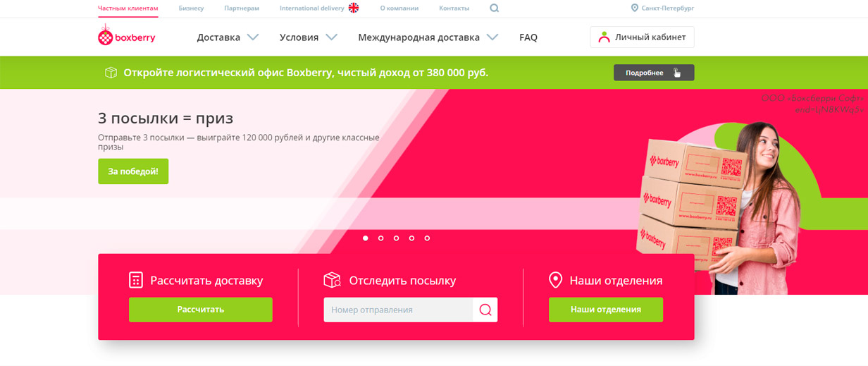Click the magnifier button in tracking field
Screen dimensions: 868x366
485,310
